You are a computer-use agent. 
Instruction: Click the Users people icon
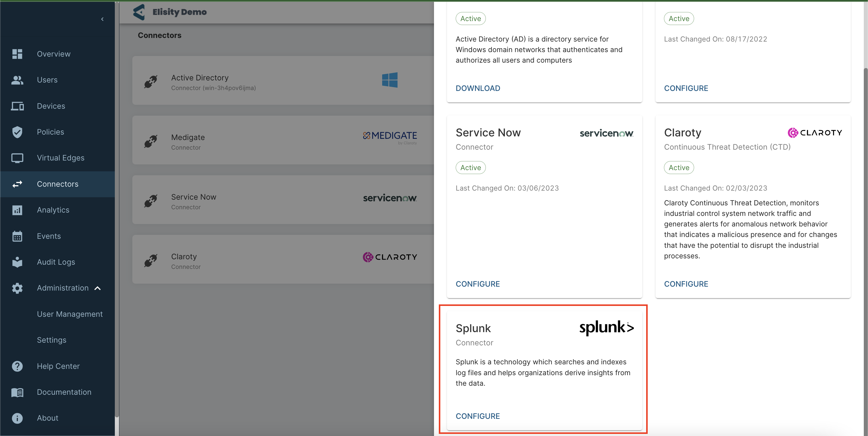click(17, 80)
